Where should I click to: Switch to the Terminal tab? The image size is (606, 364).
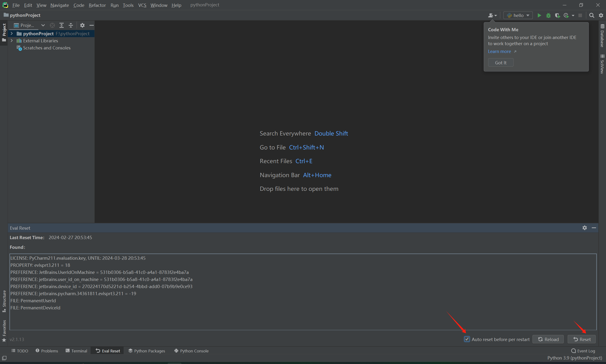tap(76, 351)
